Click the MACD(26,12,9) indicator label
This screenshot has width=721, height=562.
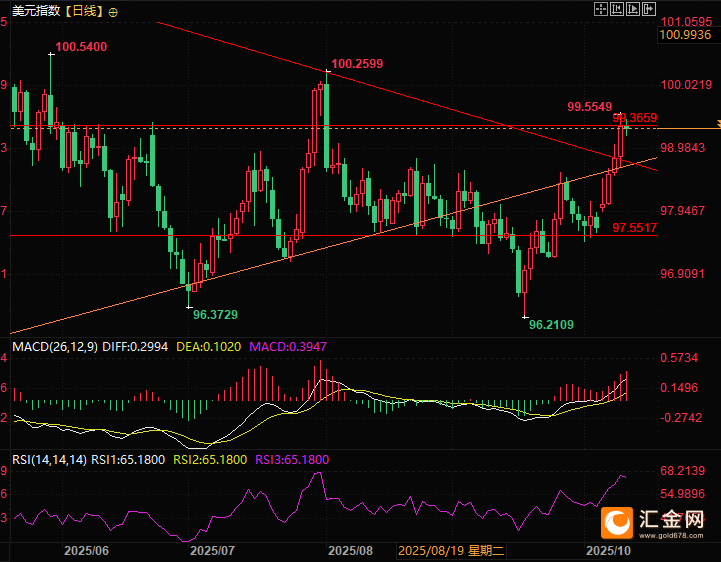pyautogui.click(x=55, y=346)
